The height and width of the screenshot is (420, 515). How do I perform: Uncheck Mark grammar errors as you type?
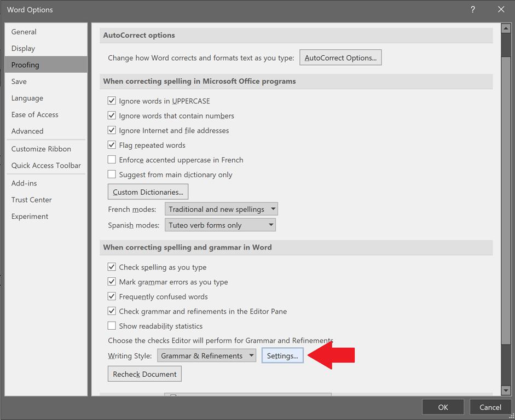pyautogui.click(x=112, y=282)
